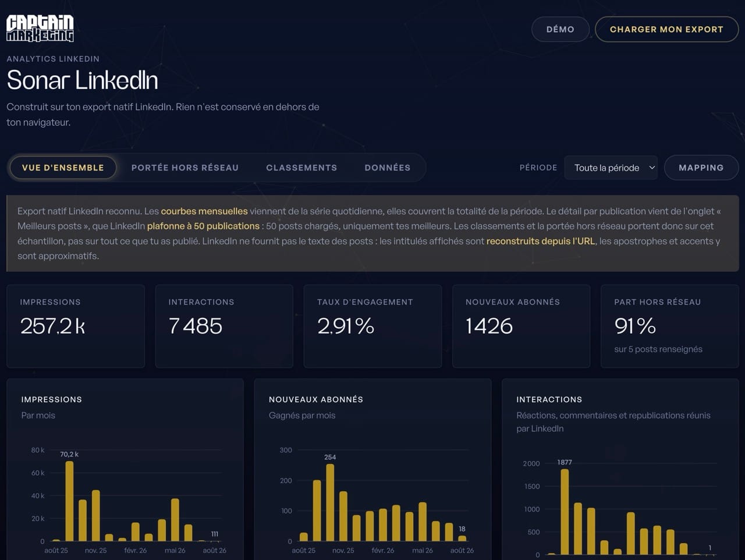Click the "NOUVEAUX ABONNÉS" chart title
The width and height of the screenshot is (745, 560).
pyautogui.click(x=316, y=399)
